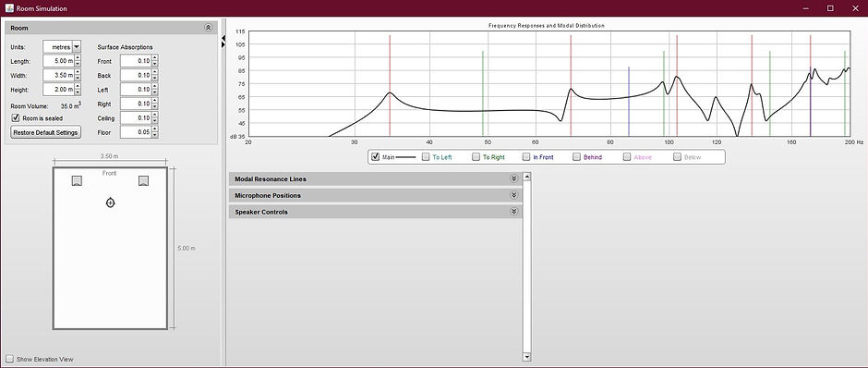Screen dimensions: 868x368
Task: Click Restore Default Settings button
Action: coord(45,133)
